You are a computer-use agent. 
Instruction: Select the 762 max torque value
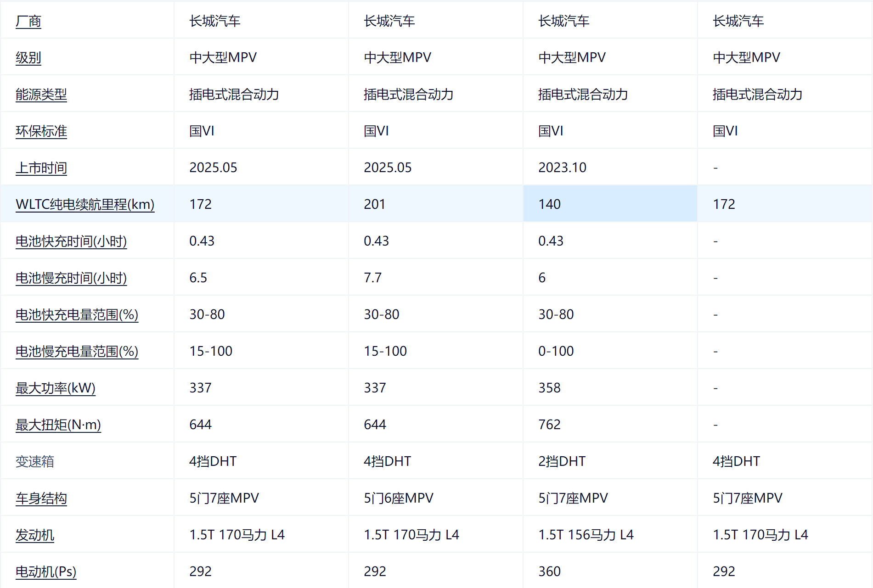pos(549,425)
